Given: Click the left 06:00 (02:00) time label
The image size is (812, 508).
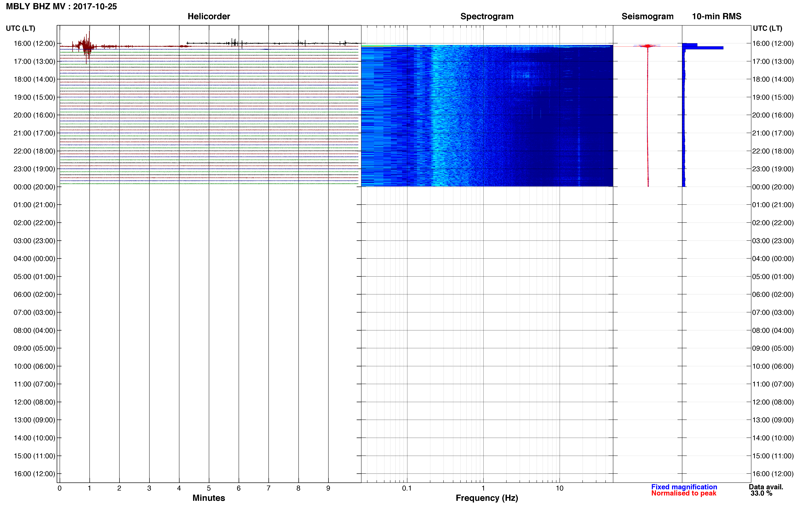Looking at the screenshot, I should pyautogui.click(x=34, y=295).
